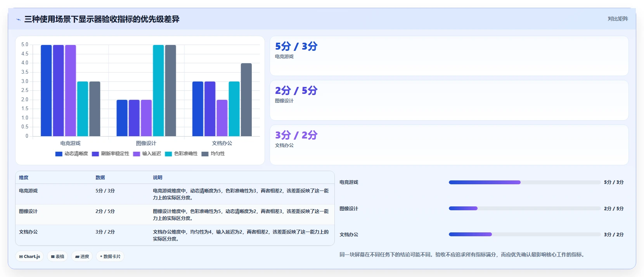
Task: Click the 文档办公 description text in the table
Action: click(241, 235)
